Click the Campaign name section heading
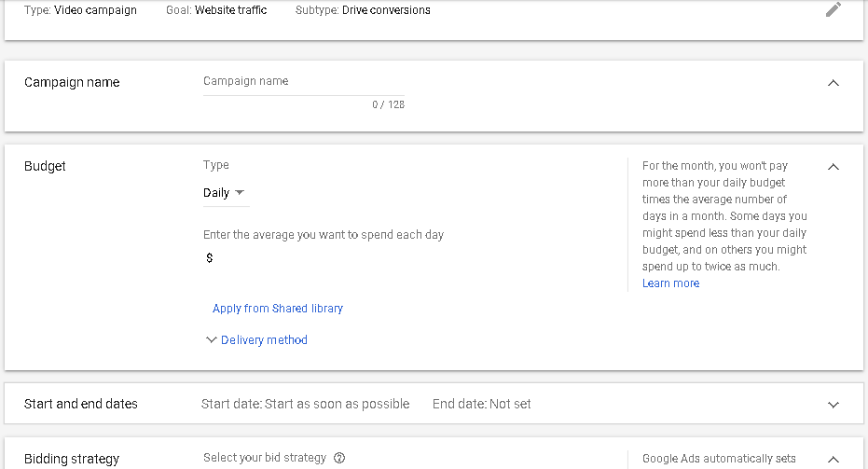 click(72, 82)
